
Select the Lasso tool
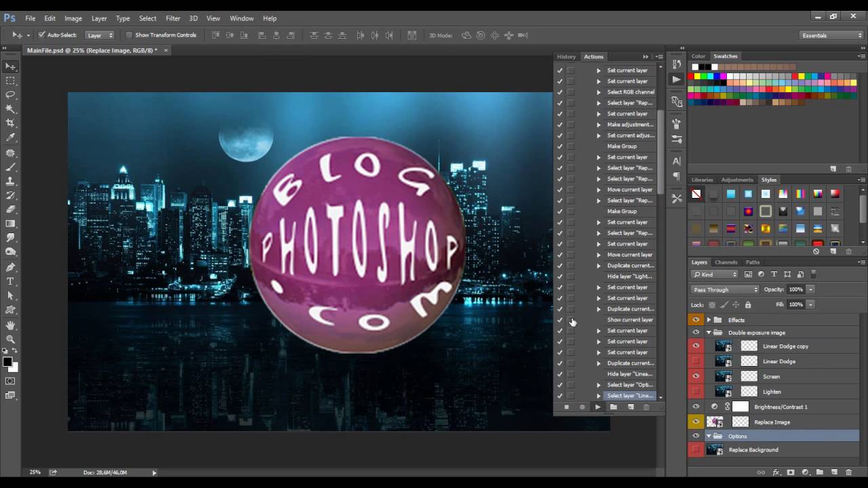click(11, 95)
